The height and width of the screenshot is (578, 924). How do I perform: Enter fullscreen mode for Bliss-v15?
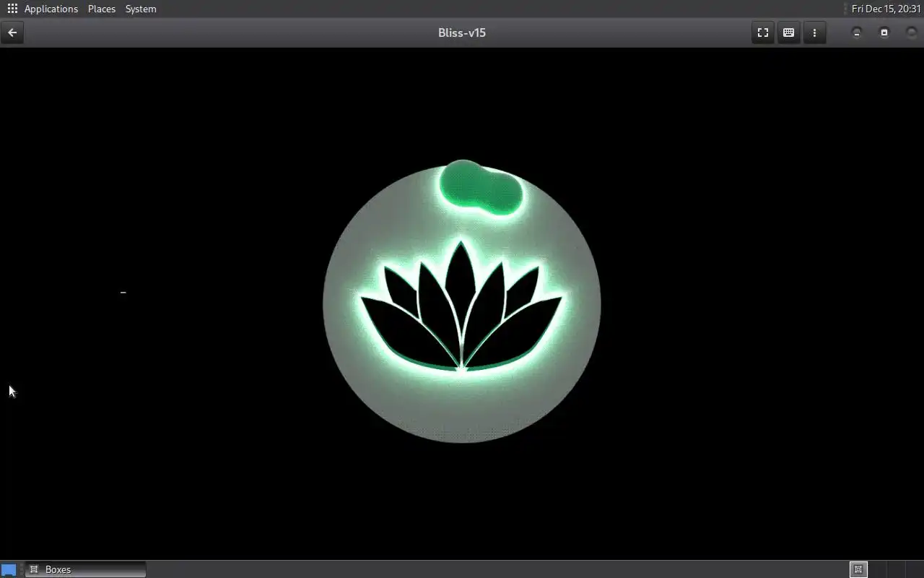click(x=762, y=33)
